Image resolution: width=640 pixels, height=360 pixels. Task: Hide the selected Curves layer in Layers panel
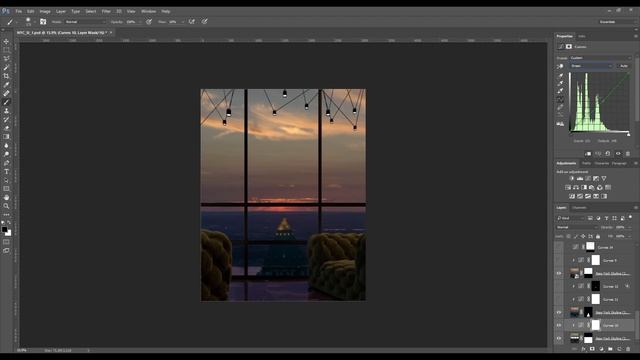[559, 325]
